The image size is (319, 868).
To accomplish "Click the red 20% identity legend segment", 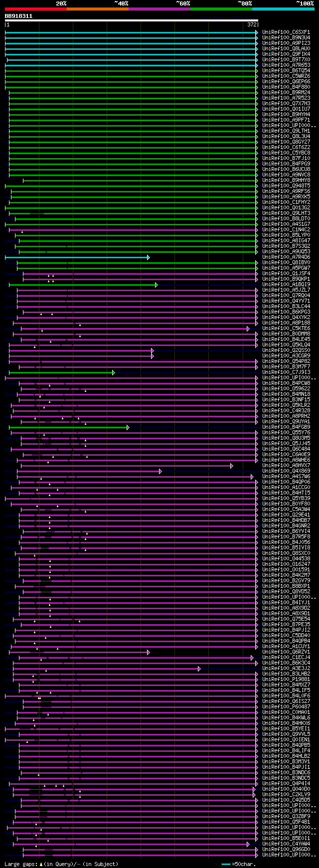I will 35,8.
